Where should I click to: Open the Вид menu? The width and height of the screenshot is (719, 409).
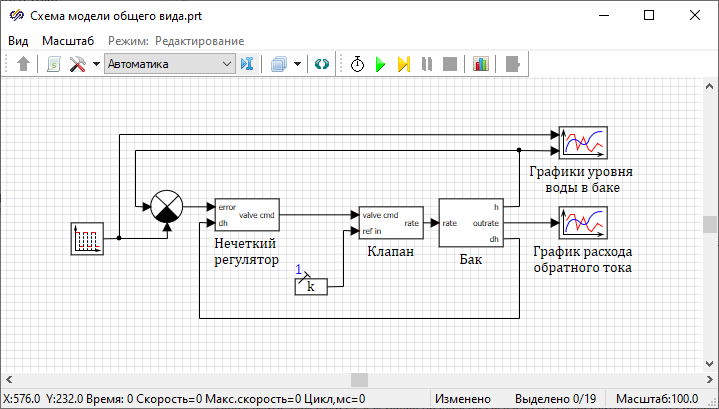[x=19, y=40]
